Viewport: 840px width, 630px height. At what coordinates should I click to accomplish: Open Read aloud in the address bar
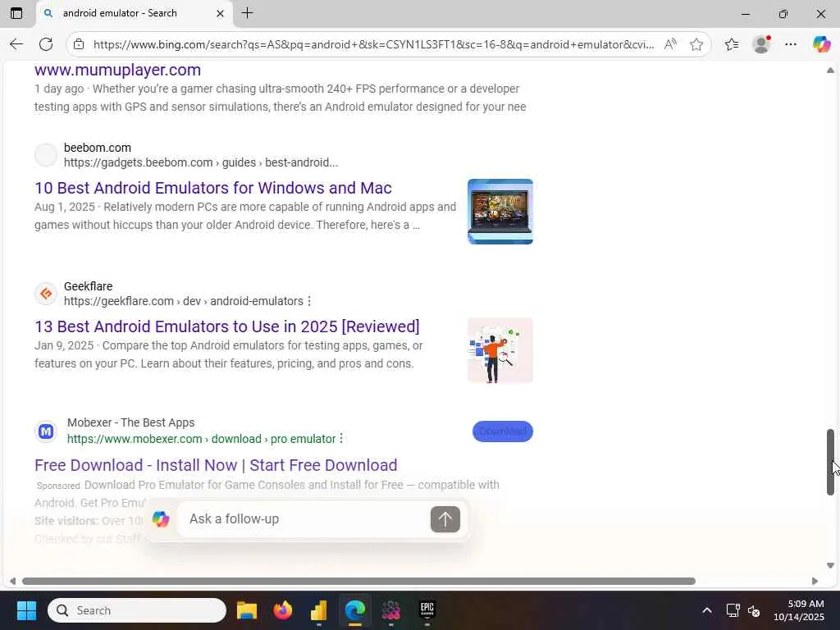pyautogui.click(x=670, y=44)
